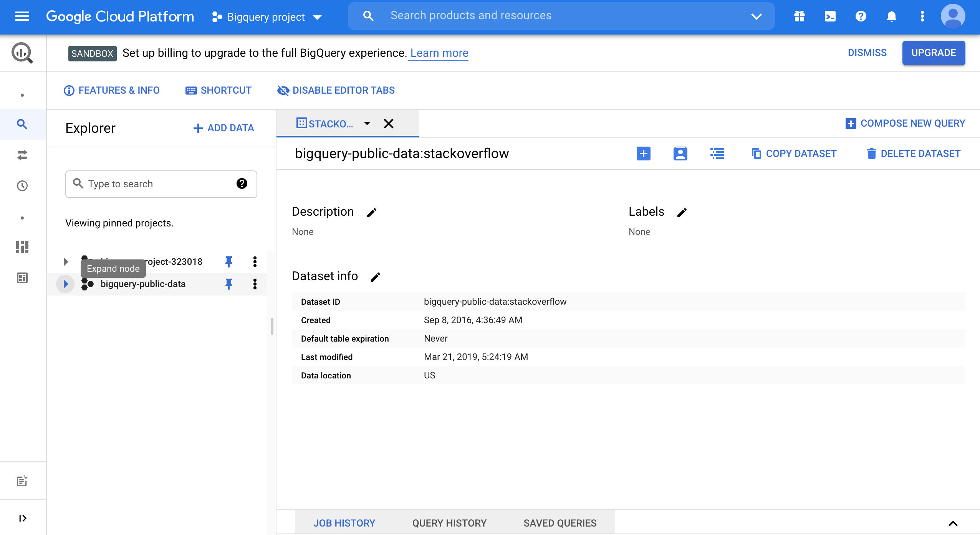The width and height of the screenshot is (980, 535).
Task: Click Disable Editor Tabs
Action: click(x=336, y=91)
